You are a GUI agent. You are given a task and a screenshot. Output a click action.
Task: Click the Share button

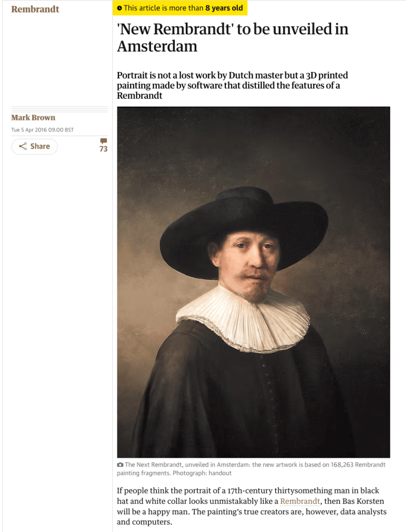[x=35, y=146]
